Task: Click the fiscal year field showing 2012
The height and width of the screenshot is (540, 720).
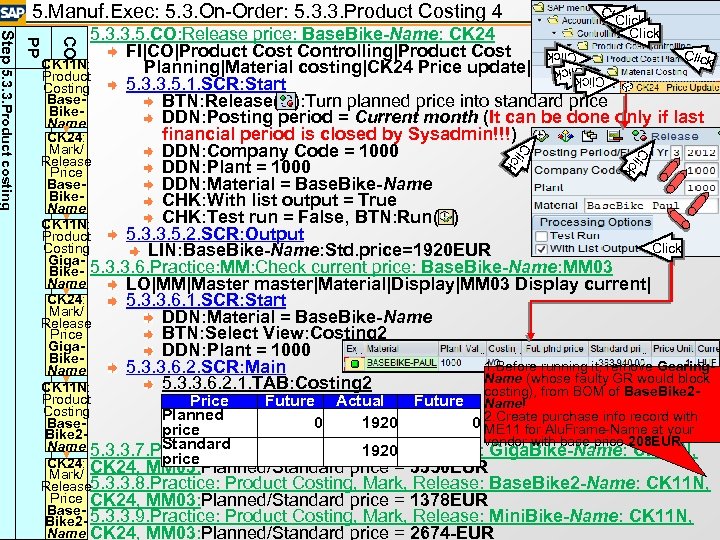Action: click(x=701, y=152)
